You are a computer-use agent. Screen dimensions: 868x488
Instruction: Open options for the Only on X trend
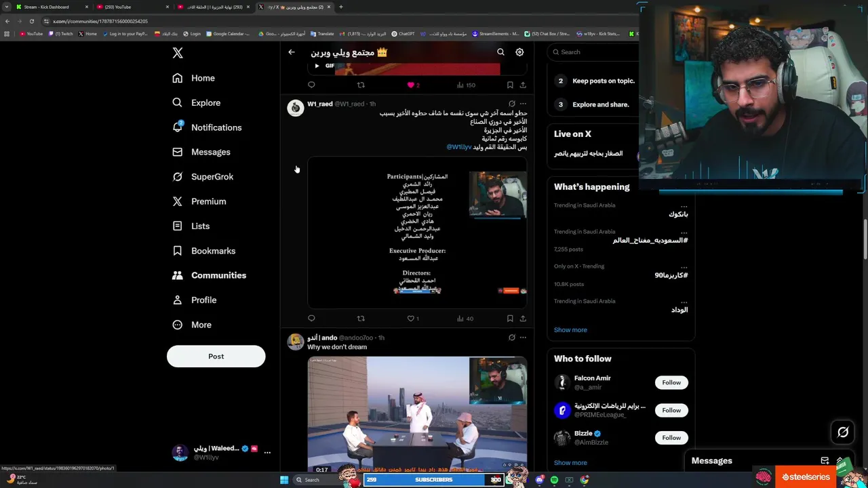tap(684, 266)
